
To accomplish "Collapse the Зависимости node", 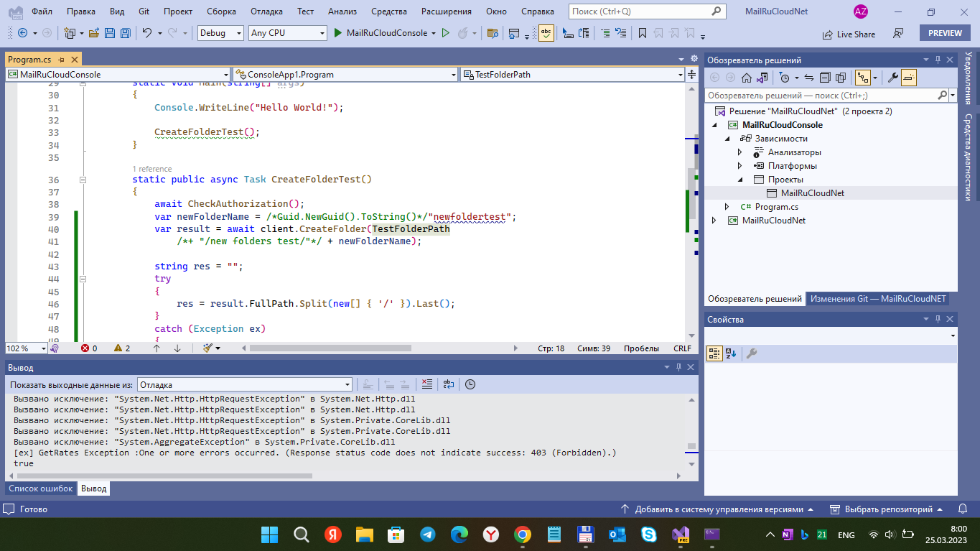I will (727, 139).
